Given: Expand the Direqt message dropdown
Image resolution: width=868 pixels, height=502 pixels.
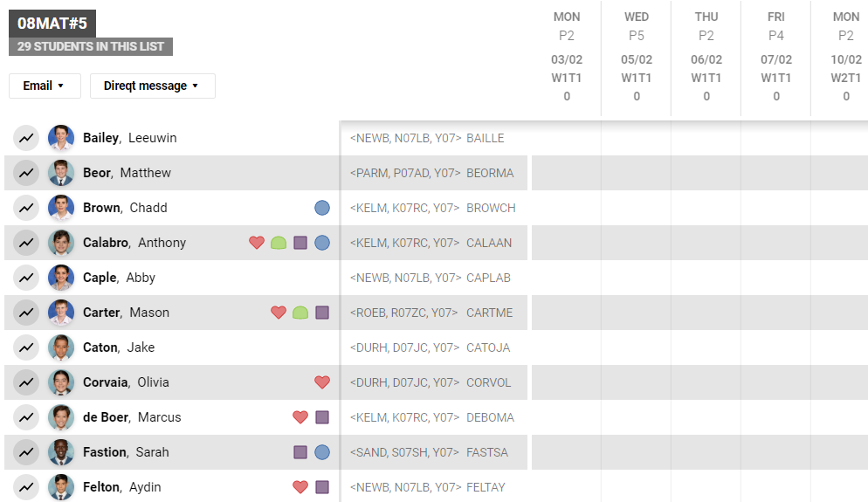Looking at the screenshot, I should click(x=152, y=86).
